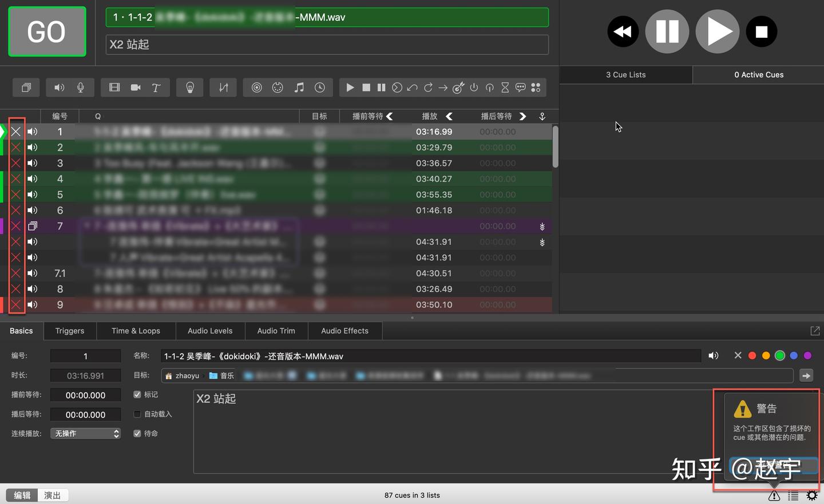Open the 连续播放 dropdown showing 无操作
This screenshot has width=824, height=504.
coord(85,433)
